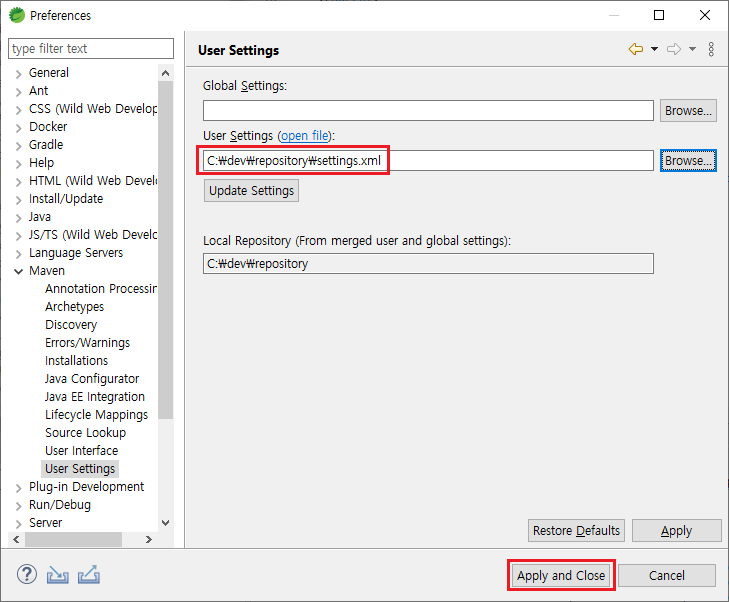The width and height of the screenshot is (729, 602).
Task: Click the type filter text field
Action: [91, 49]
